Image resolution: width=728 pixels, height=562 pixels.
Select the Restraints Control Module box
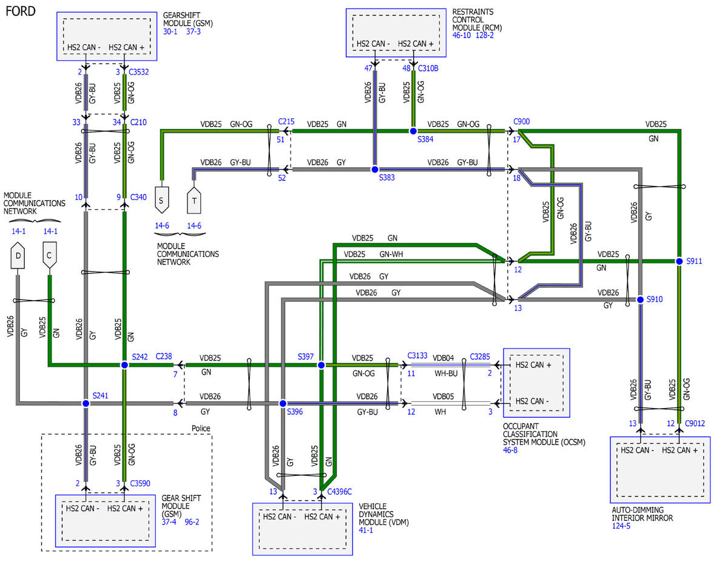(397, 33)
